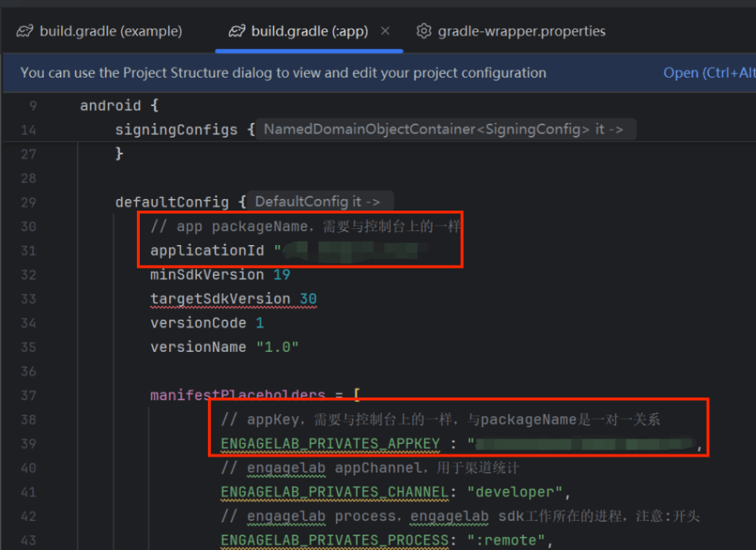The width and height of the screenshot is (756, 550).
Task: Click the DefaultConfig it -> inlay hint
Action: coord(320,201)
